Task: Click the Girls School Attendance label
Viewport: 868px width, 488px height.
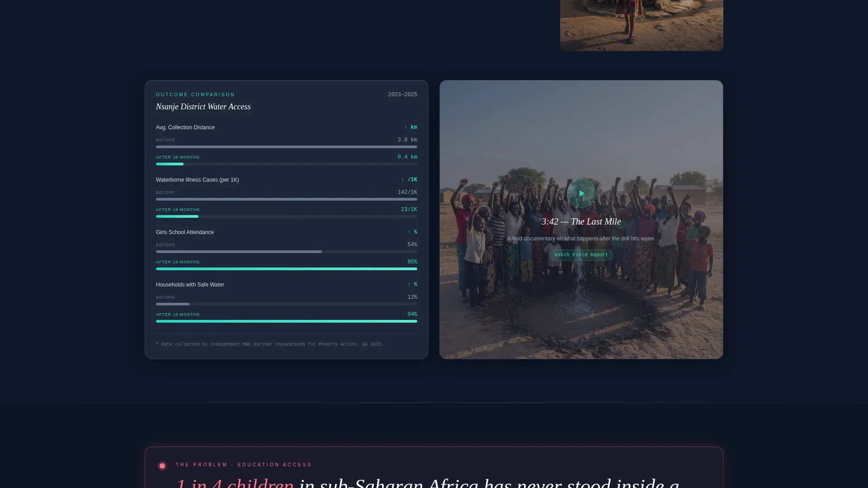Action: (185, 232)
